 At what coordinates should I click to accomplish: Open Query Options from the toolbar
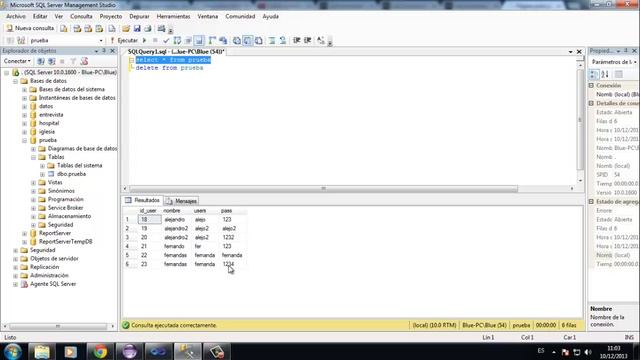point(188,40)
